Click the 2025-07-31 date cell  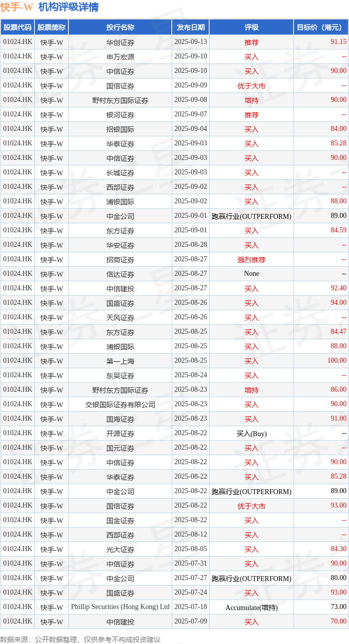pos(190,564)
